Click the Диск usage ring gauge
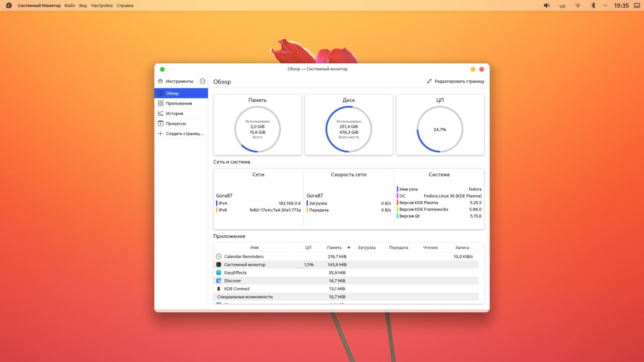This screenshot has height=362, width=644. tap(349, 129)
